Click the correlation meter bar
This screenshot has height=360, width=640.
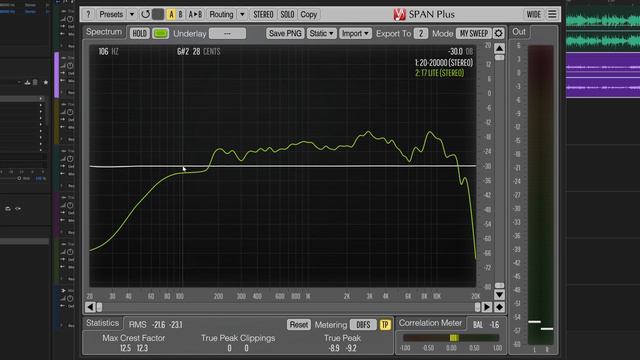451,338
